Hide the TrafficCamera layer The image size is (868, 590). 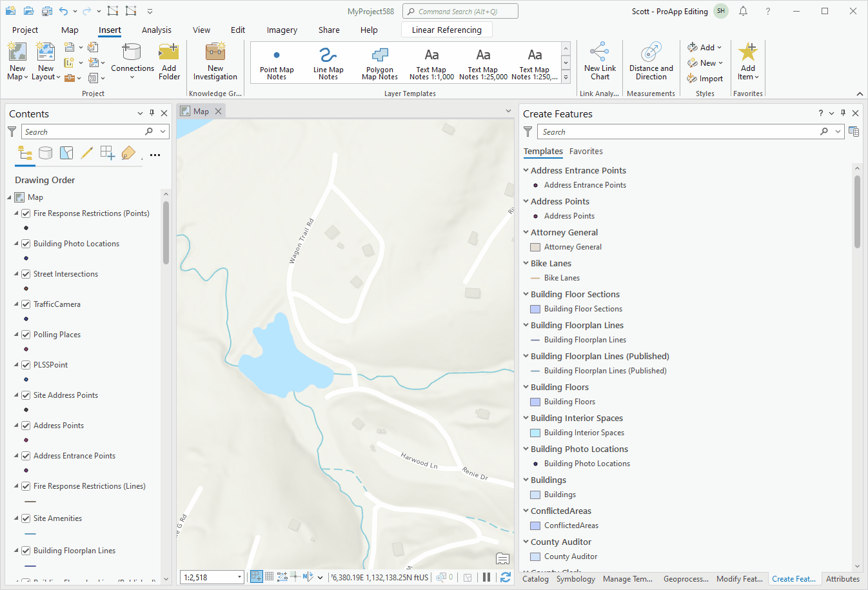(25, 304)
